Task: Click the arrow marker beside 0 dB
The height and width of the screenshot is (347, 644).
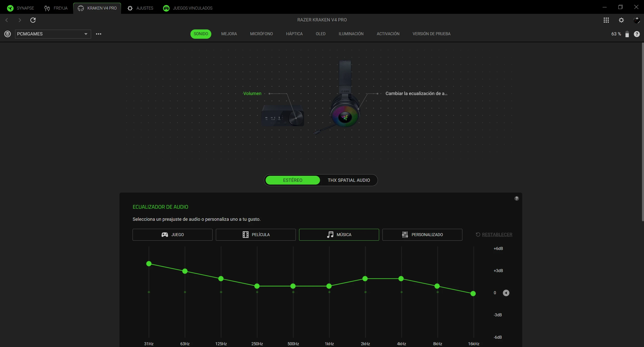Action: (506, 293)
